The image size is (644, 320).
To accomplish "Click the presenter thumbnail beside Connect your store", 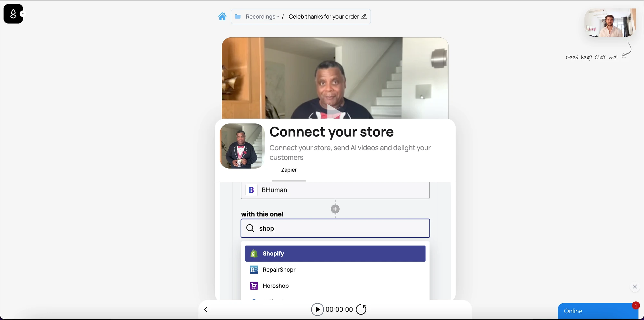I will pos(242,146).
